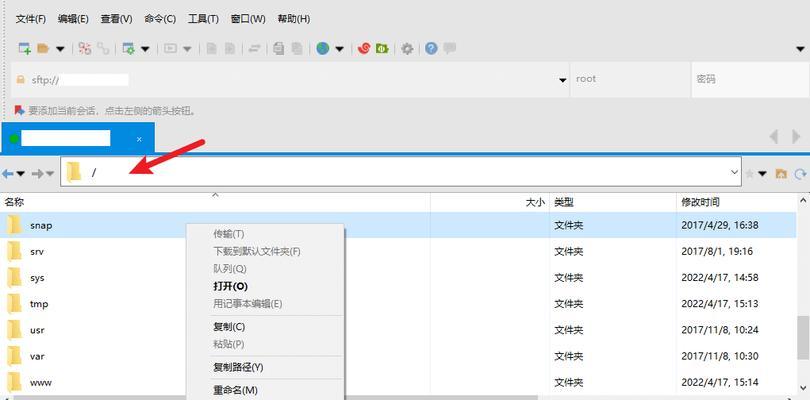Viewport: 810px width, 400px height.
Task: Choose 复制路径(Y) in the context menu
Action: pos(265,367)
